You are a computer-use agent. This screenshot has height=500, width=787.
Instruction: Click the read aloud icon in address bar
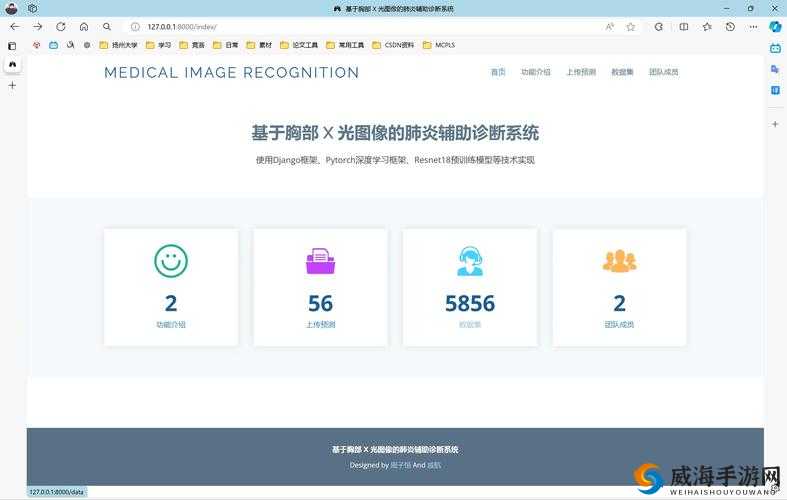(x=609, y=27)
